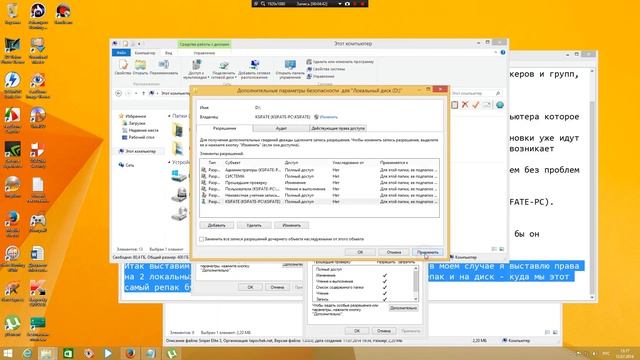Select Network (Сеть) in navigation pane
The width and height of the screenshot is (640, 360).
(127, 165)
